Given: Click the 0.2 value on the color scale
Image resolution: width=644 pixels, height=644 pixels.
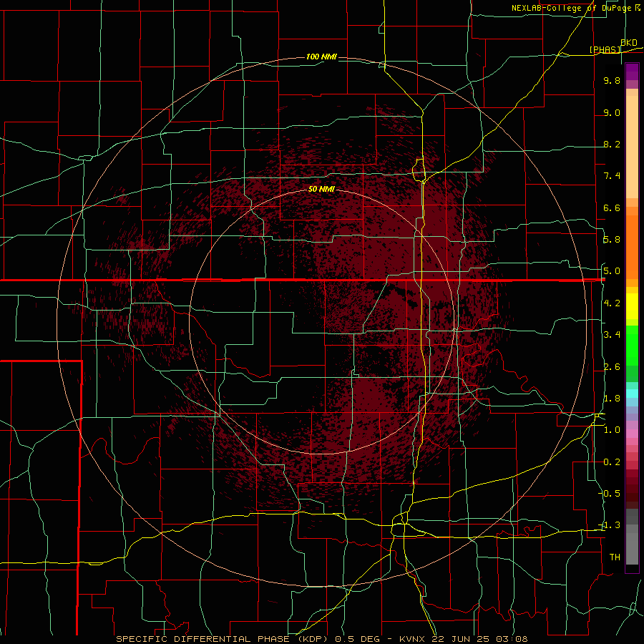Looking at the screenshot, I should point(612,462).
